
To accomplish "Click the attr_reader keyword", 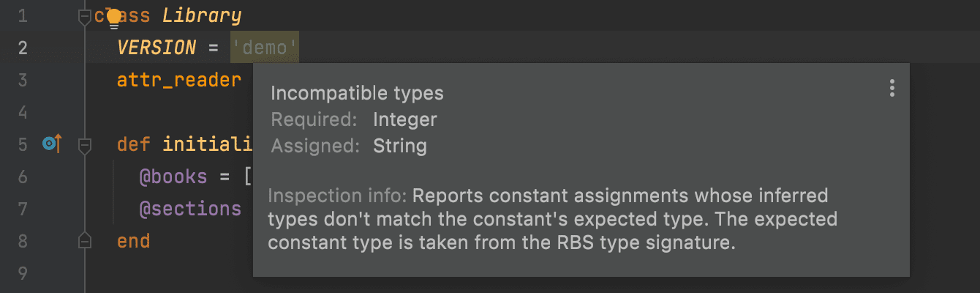I will 179,81.
